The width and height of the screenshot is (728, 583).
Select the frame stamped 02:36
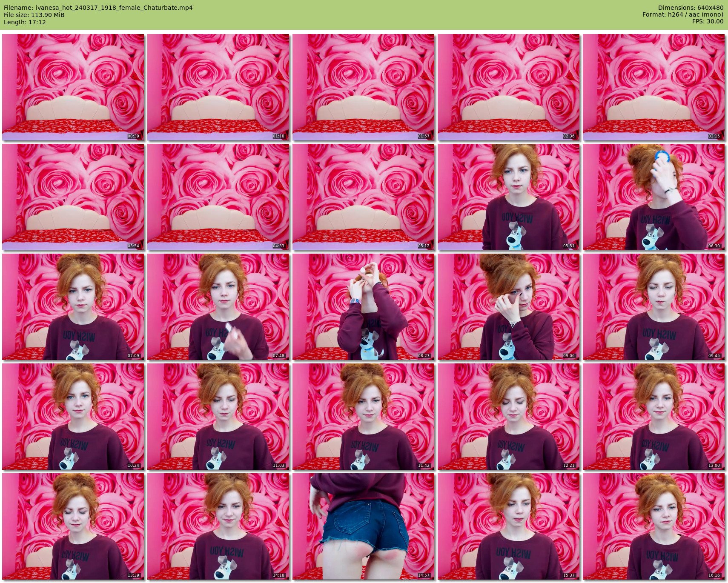click(509, 87)
